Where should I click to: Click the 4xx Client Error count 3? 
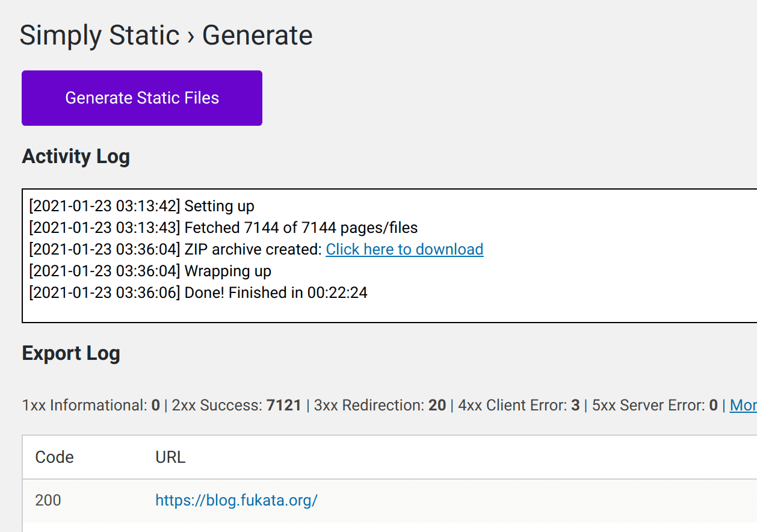[x=575, y=406]
